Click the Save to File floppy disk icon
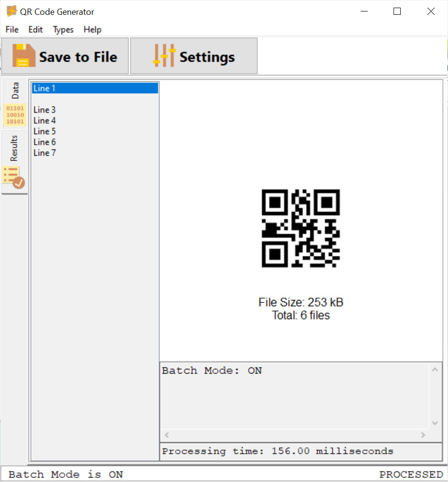This screenshot has height=482, width=448. click(24, 55)
